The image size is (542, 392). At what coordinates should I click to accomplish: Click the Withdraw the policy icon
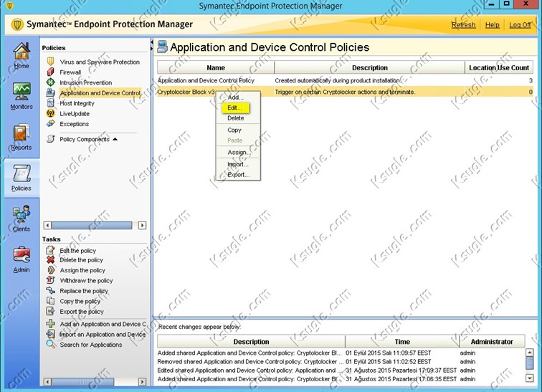pos(50,280)
